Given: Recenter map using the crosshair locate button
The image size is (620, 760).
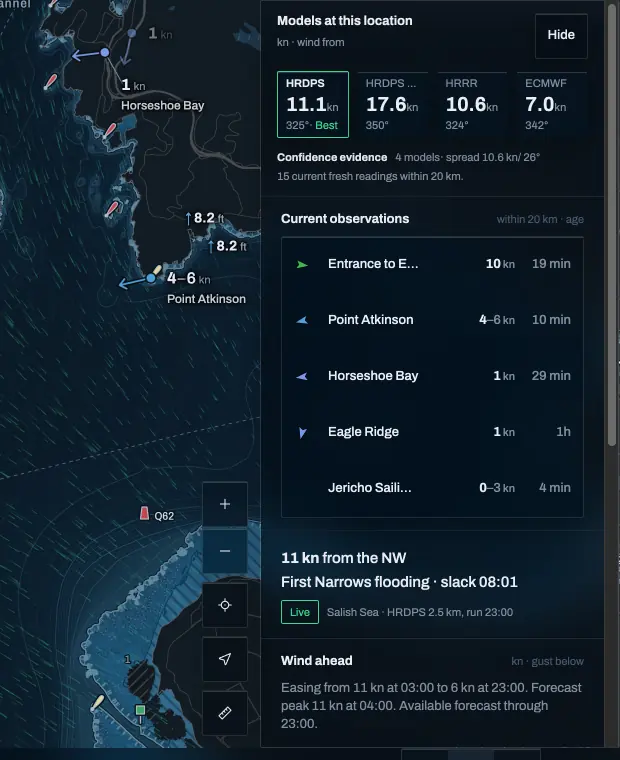Looking at the screenshot, I should tap(225, 605).
